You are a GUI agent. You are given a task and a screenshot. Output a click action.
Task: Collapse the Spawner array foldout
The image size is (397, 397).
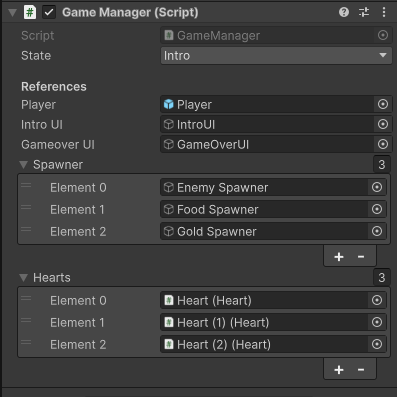point(23,165)
